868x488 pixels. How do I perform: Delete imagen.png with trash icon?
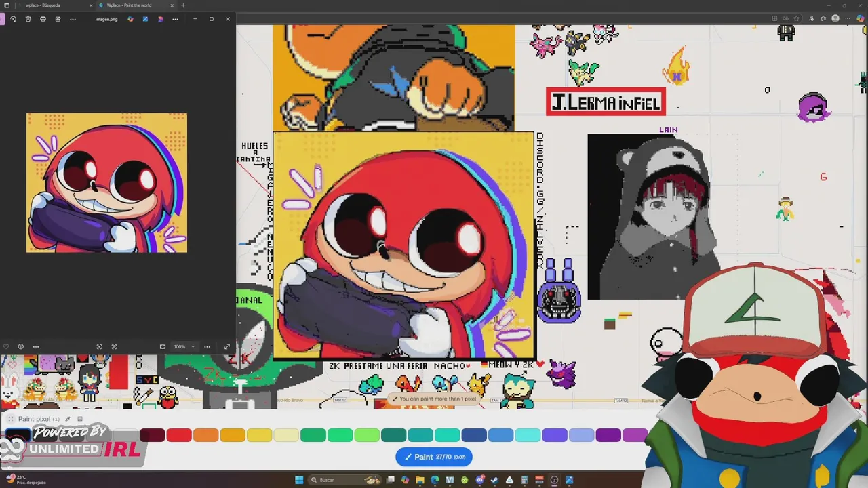pos(28,19)
